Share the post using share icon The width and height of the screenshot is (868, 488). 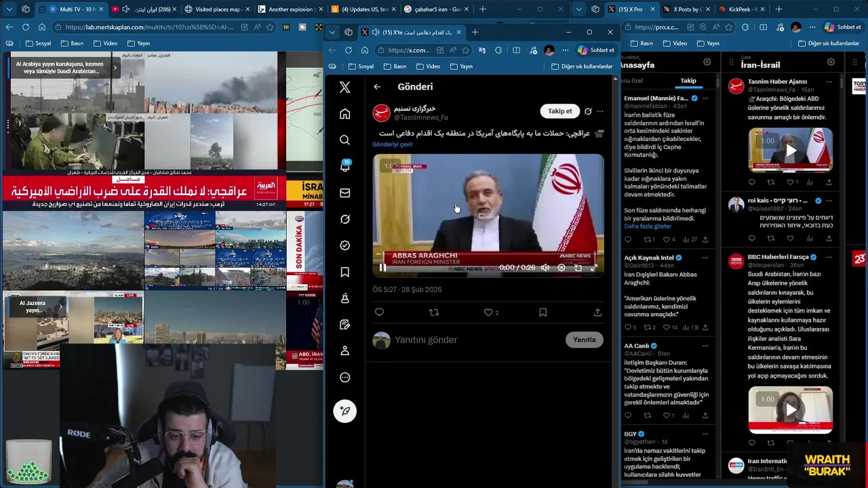coord(597,312)
